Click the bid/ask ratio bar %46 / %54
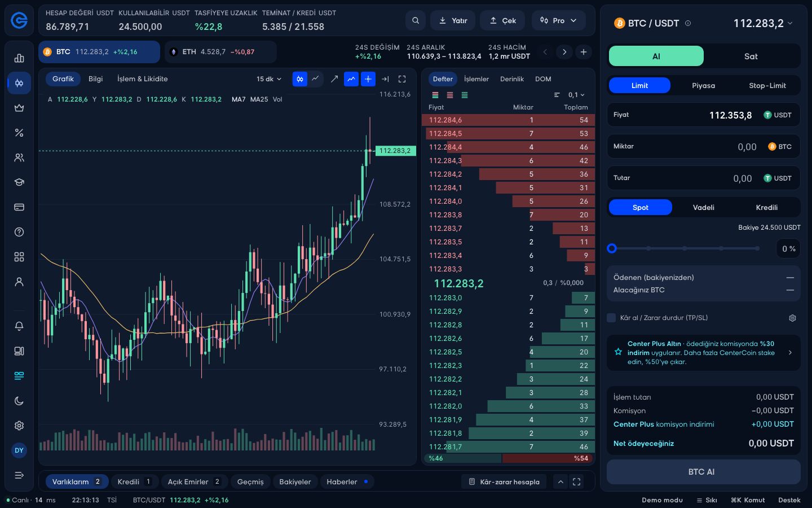Viewport: 812px width, 508px height. [x=509, y=458]
